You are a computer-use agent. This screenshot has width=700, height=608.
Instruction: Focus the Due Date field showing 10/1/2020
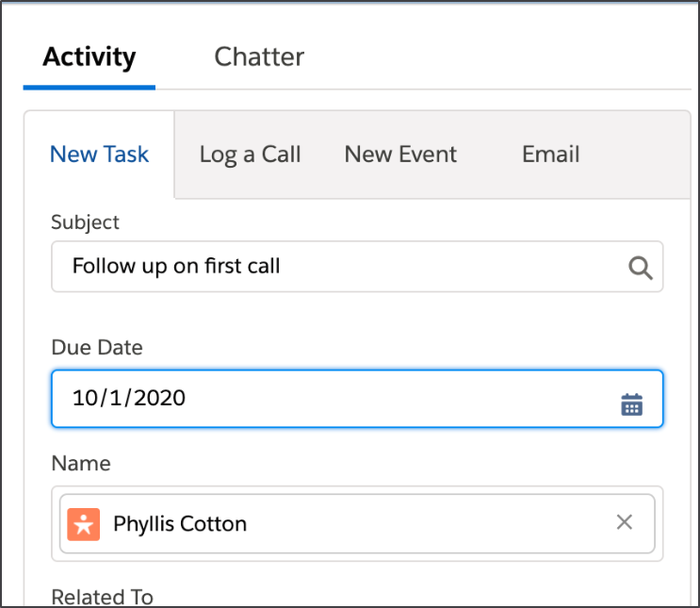click(x=357, y=399)
